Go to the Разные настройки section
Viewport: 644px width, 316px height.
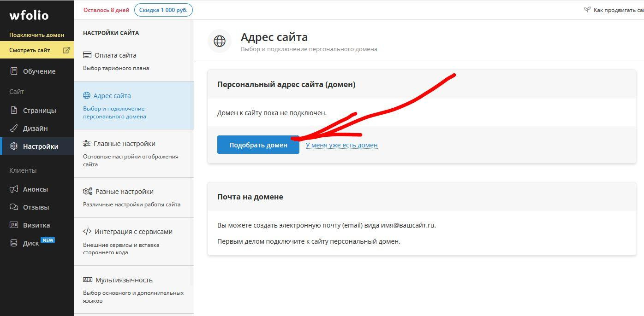pos(124,192)
